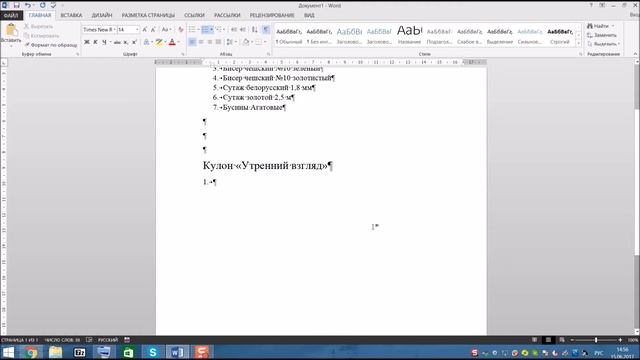Toggle italic formatting (К)

point(96,42)
